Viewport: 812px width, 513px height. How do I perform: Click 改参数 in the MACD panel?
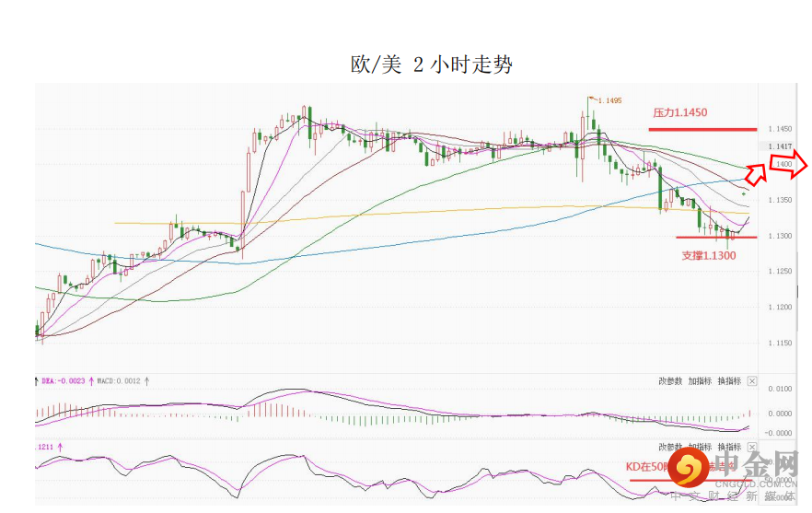coord(670,381)
